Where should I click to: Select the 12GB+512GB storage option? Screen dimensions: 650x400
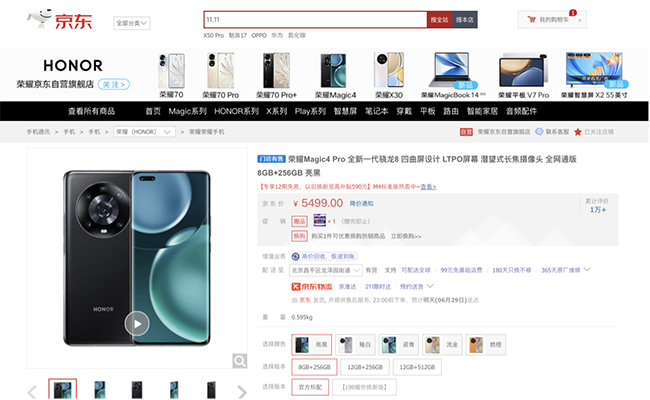tap(417, 367)
